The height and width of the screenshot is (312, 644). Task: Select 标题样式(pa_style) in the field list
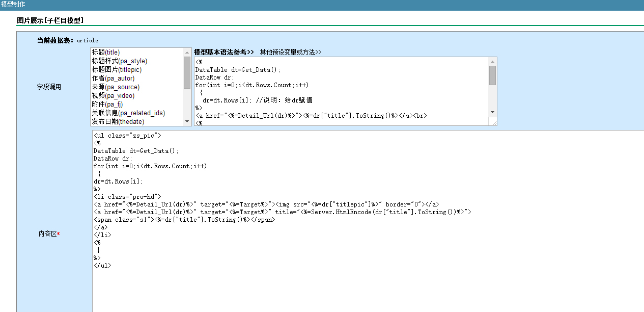pos(119,61)
